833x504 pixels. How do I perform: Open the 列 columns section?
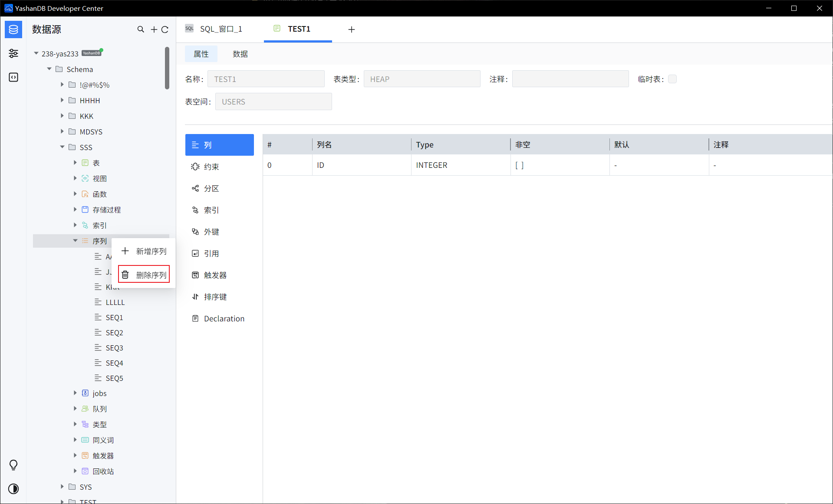click(220, 145)
